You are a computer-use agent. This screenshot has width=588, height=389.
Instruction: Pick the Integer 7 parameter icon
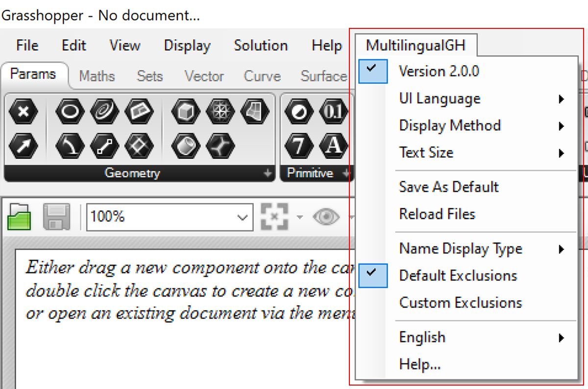(298, 146)
